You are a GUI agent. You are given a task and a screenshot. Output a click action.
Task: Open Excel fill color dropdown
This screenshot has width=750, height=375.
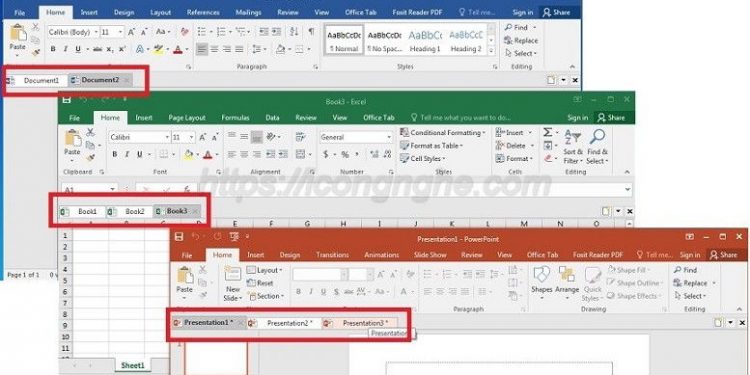[197, 154]
